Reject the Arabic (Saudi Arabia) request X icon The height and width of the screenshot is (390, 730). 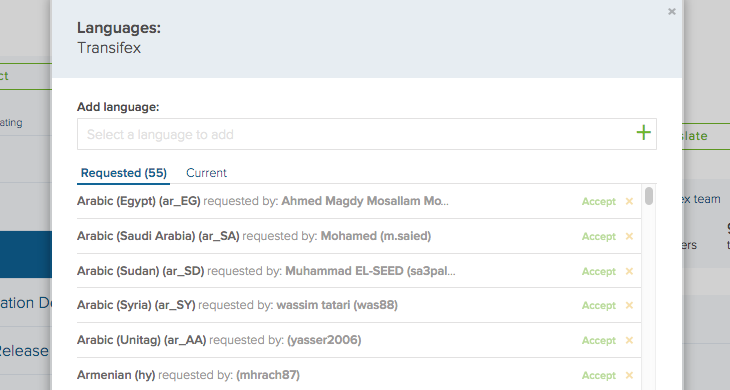(629, 236)
